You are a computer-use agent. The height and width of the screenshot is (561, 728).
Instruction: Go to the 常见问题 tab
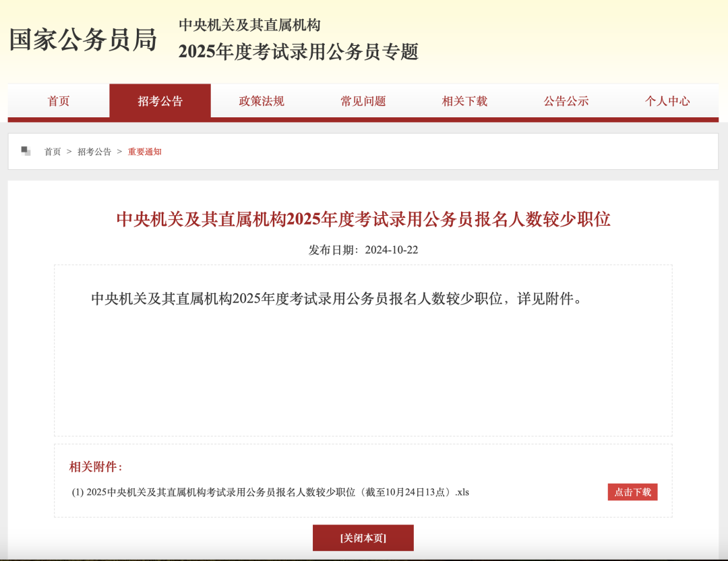click(363, 100)
